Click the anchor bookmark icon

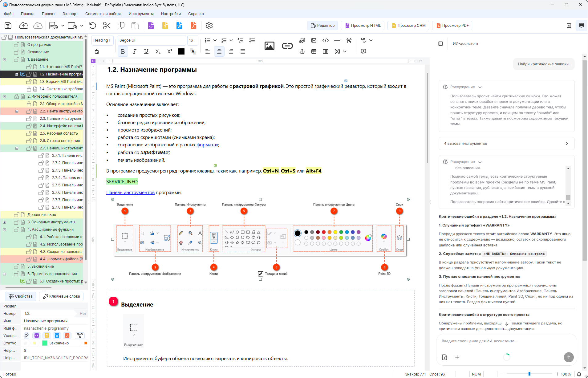click(x=302, y=51)
